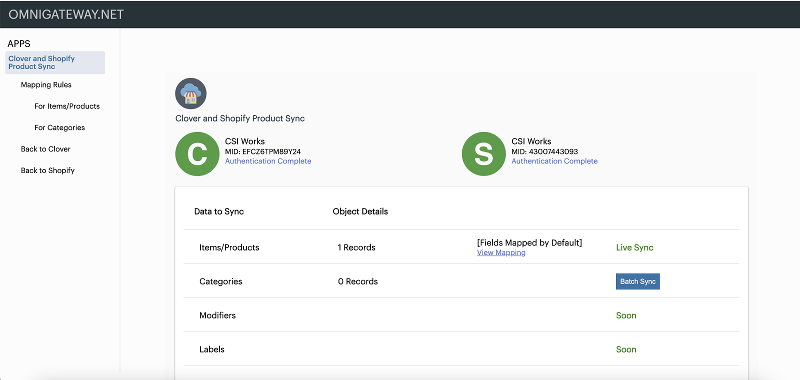Click the OMNIGATEWAY.NET header logo text

pyautogui.click(x=66, y=14)
